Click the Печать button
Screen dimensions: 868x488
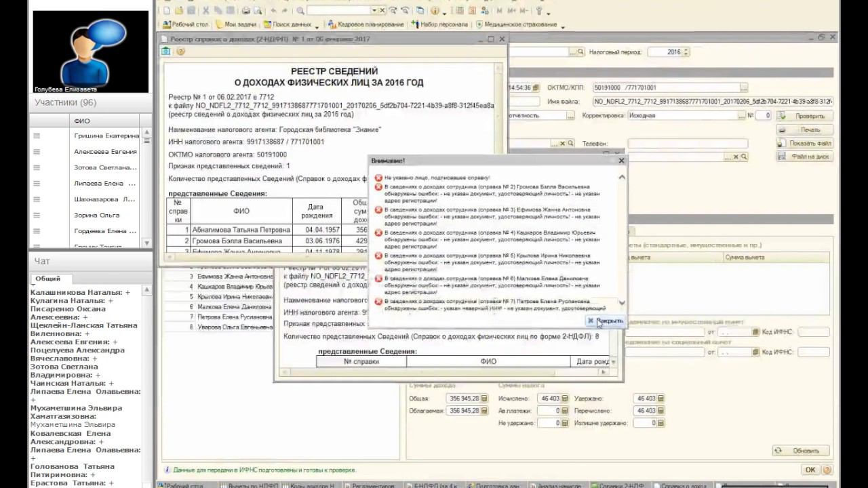(804, 129)
